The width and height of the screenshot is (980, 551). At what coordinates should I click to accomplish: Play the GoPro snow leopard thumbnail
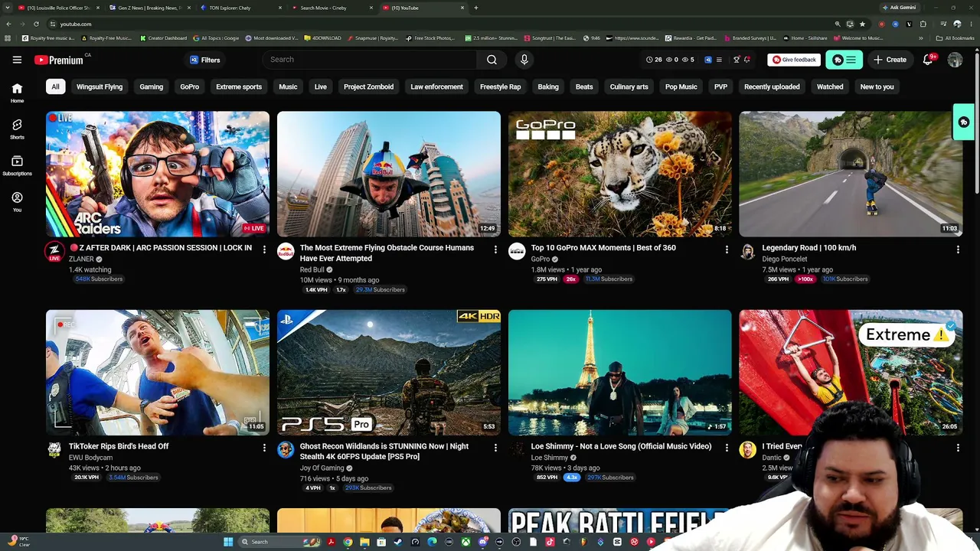pos(620,174)
